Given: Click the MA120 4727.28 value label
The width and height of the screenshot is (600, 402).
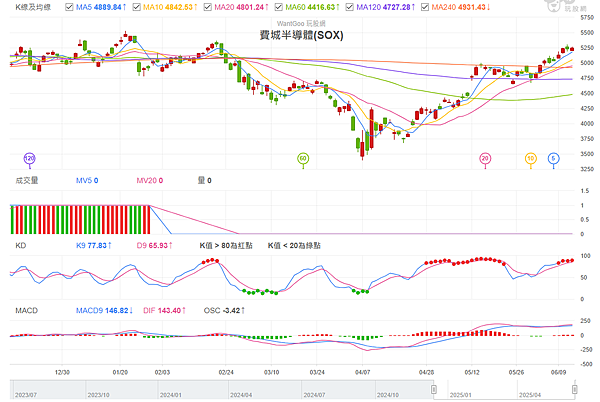Looking at the screenshot, I should point(386,7).
